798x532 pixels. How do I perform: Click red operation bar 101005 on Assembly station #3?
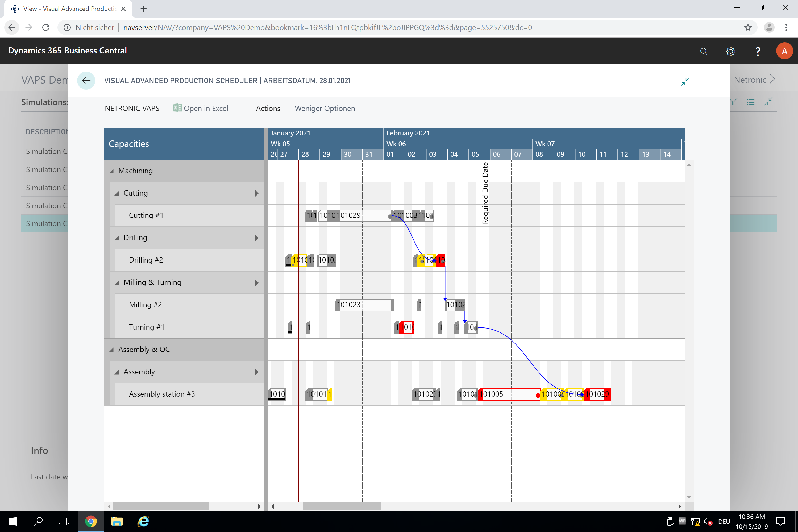click(509, 394)
